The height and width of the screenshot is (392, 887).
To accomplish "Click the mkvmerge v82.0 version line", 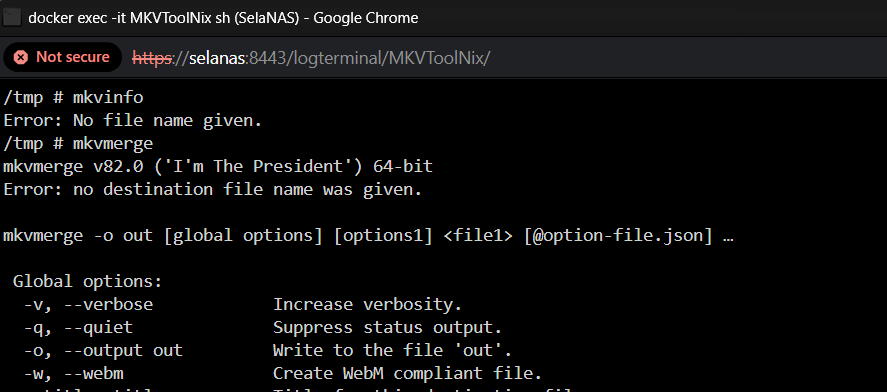I will pyautogui.click(x=218, y=166).
